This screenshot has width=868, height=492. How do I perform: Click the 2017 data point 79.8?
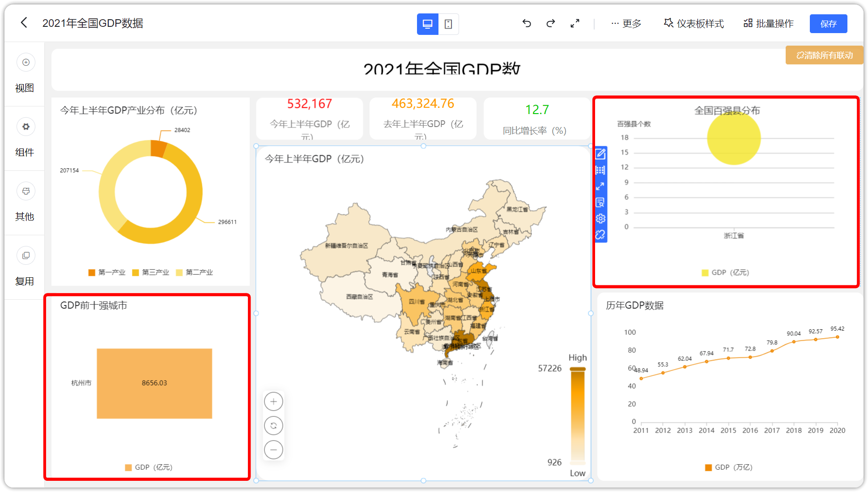coord(772,351)
